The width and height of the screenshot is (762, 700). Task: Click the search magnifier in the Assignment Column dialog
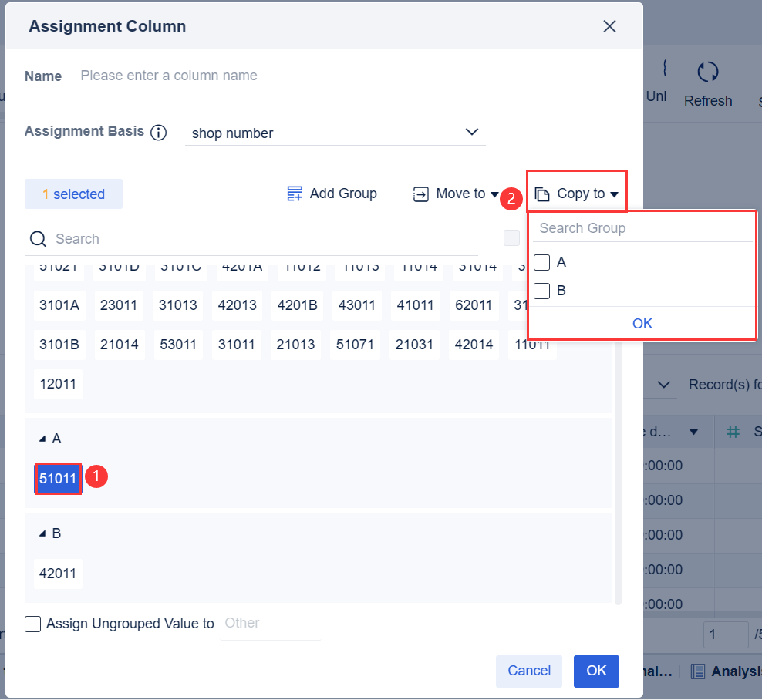coord(38,239)
